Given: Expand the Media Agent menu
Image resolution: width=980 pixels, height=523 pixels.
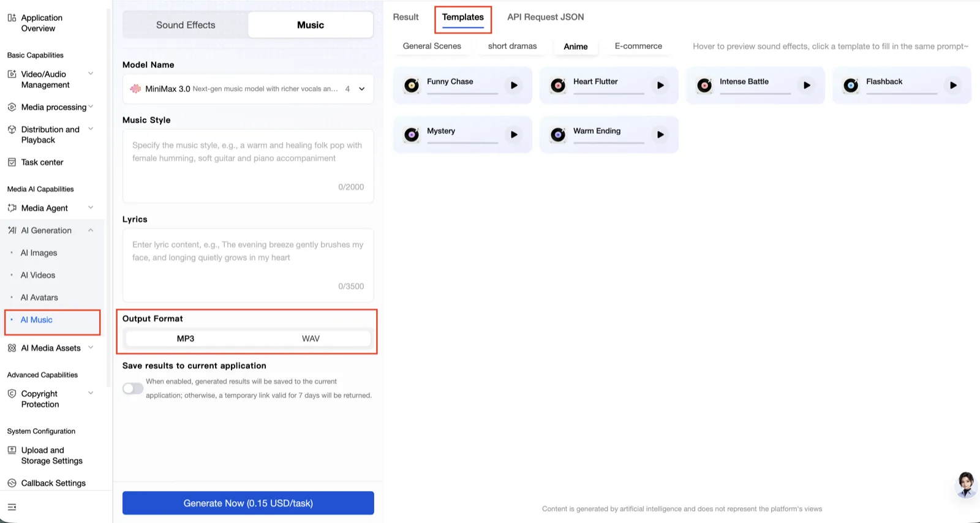Looking at the screenshot, I should [x=91, y=208].
